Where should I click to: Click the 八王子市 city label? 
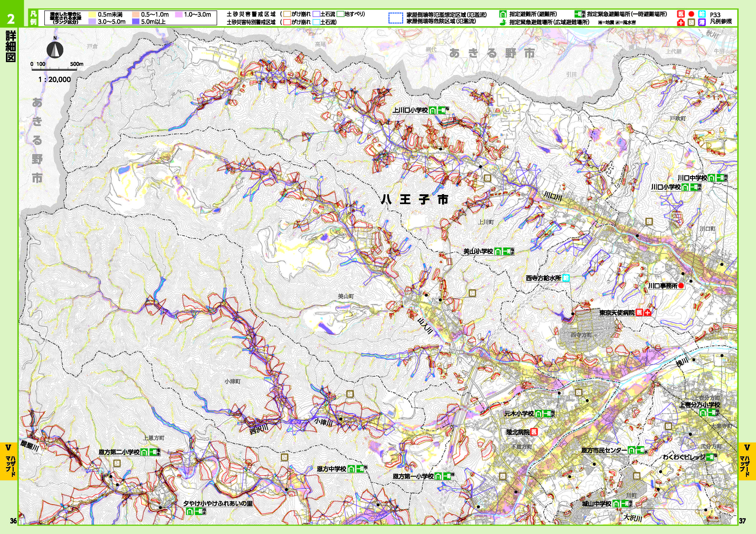click(x=415, y=199)
